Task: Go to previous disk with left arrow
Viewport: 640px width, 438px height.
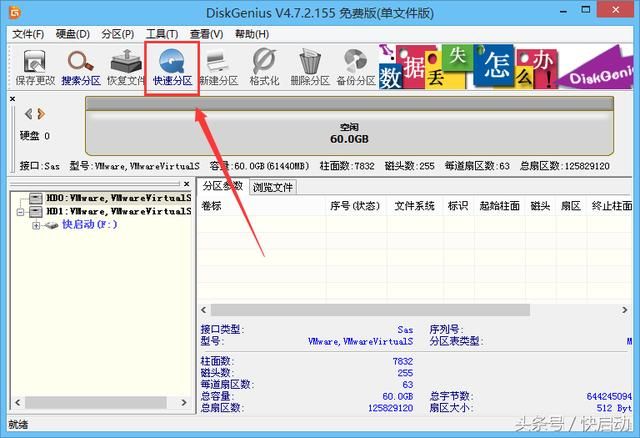Action: click(28, 113)
